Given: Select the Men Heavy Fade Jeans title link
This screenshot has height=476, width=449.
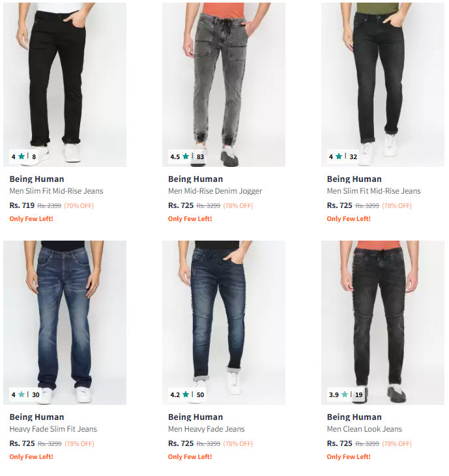Looking at the screenshot, I should [206, 429].
